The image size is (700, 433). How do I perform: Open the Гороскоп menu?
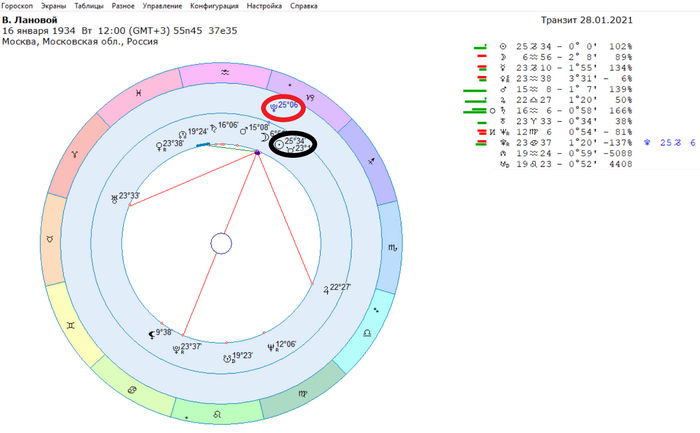point(17,6)
